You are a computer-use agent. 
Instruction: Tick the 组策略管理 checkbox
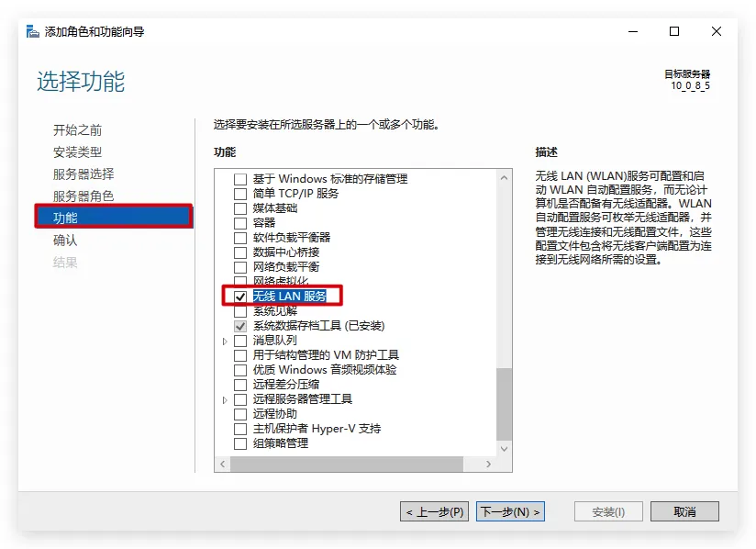click(240, 443)
